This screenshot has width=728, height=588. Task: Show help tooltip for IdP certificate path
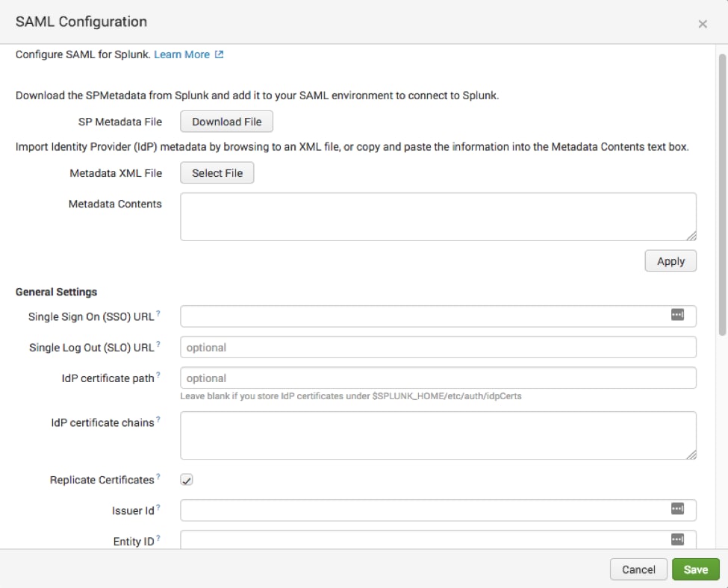tap(158, 375)
